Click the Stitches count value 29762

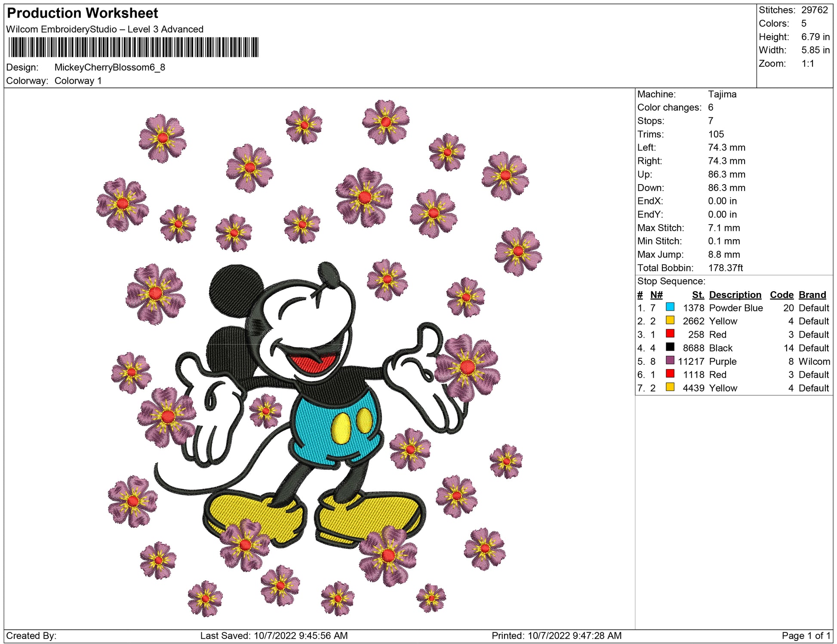tap(814, 10)
